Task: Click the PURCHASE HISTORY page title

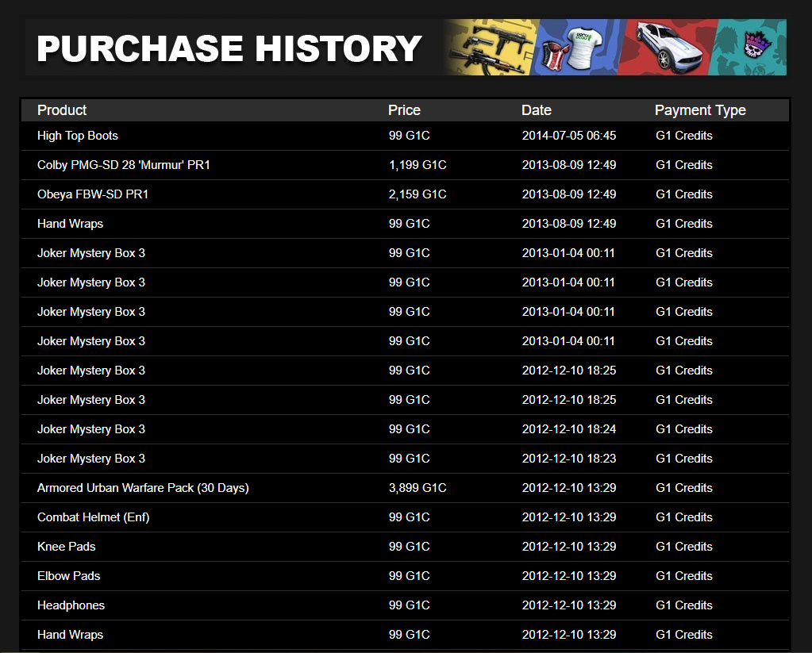Action: click(229, 48)
